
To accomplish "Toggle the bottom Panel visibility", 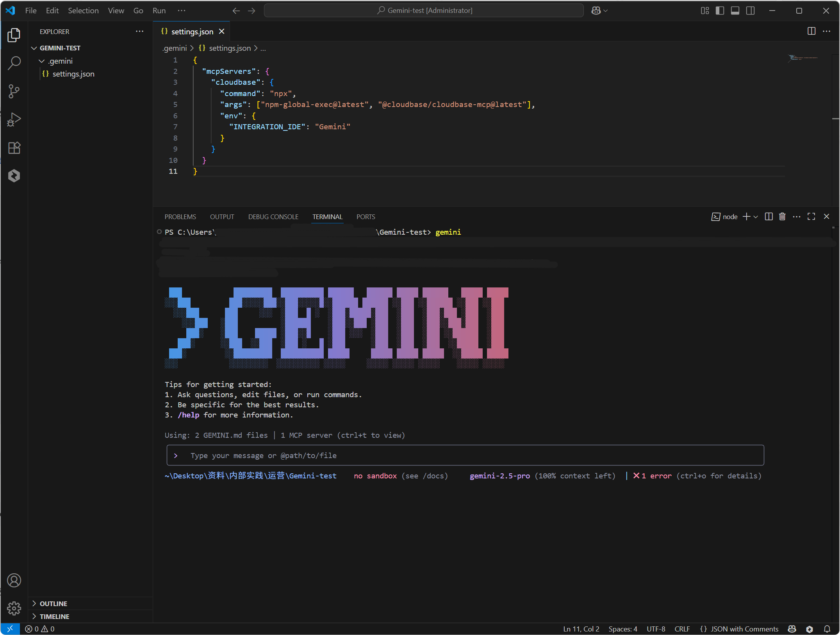I will (735, 11).
